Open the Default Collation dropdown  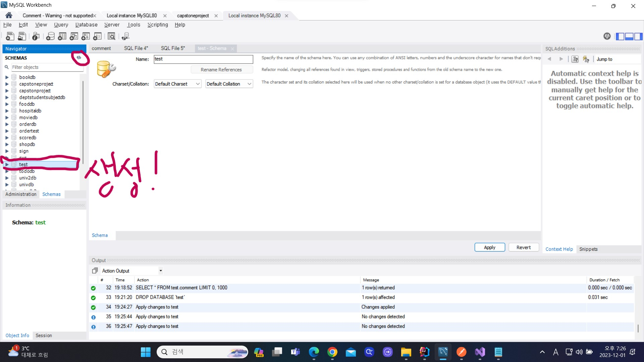229,84
